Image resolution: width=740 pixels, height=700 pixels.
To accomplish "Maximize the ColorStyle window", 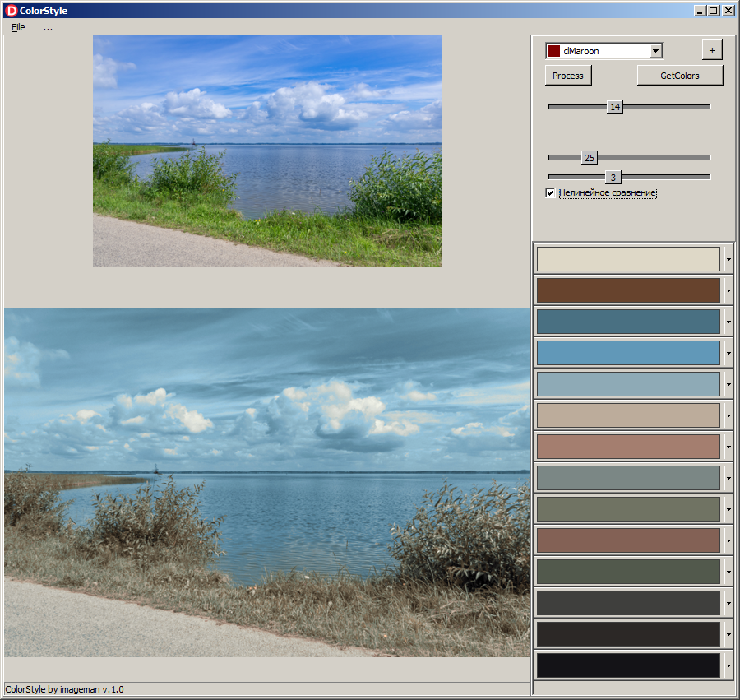I will pos(713,11).
